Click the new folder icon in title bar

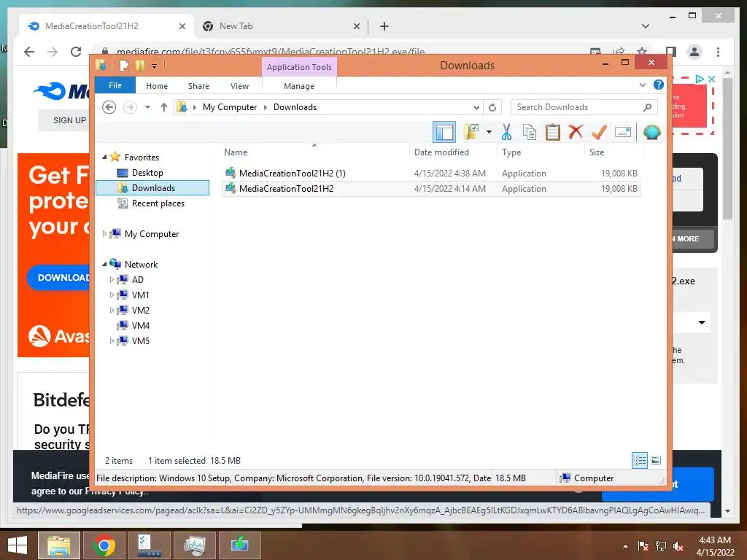(x=140, y=65)
